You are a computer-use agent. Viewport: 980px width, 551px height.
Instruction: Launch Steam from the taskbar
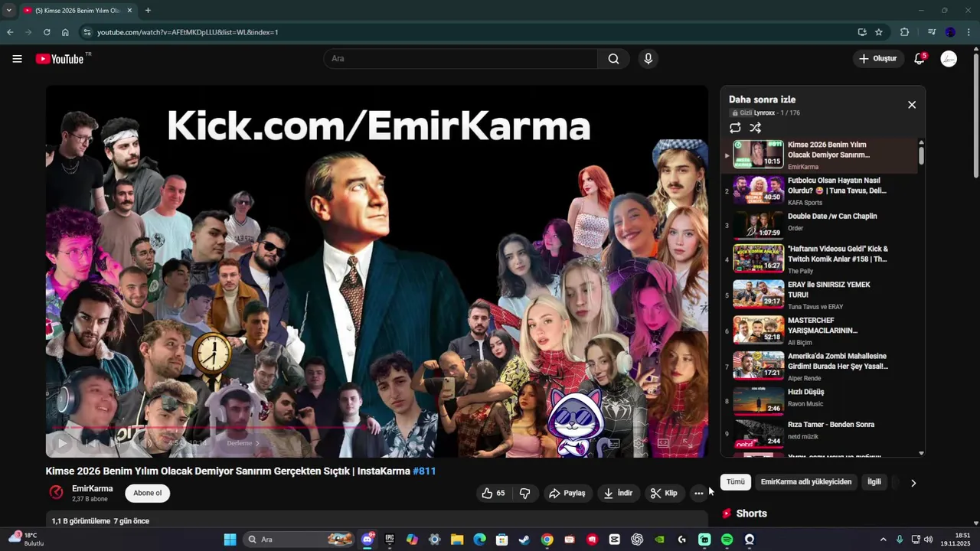click(x=524, y=540)
